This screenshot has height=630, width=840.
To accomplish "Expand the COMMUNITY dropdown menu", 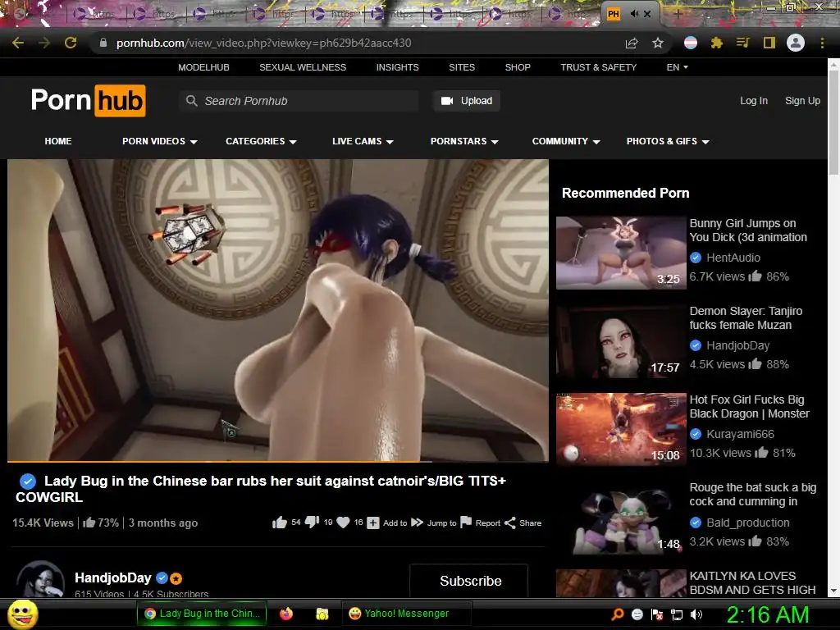I will (566, 141).
